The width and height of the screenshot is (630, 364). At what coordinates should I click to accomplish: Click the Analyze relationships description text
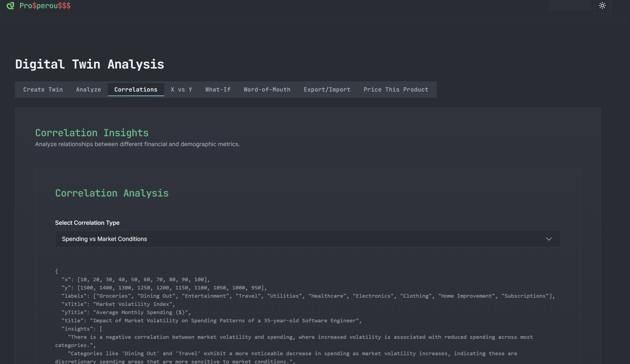click(x=137, y=144)
